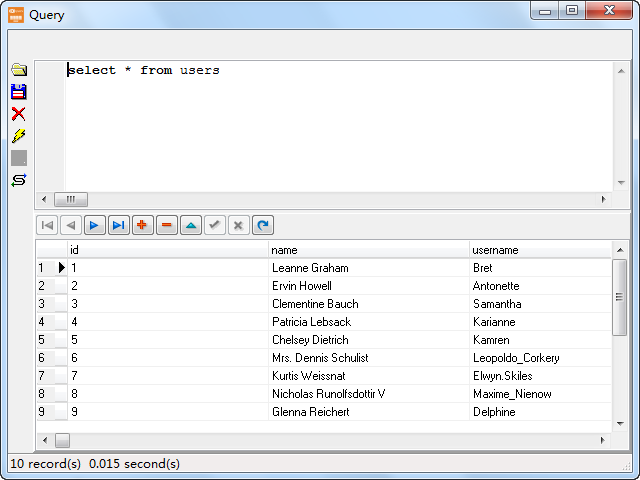Click the S-shaped arrows icon in the sidebar
Screen dimensions: 640x480
pos(18,180)
